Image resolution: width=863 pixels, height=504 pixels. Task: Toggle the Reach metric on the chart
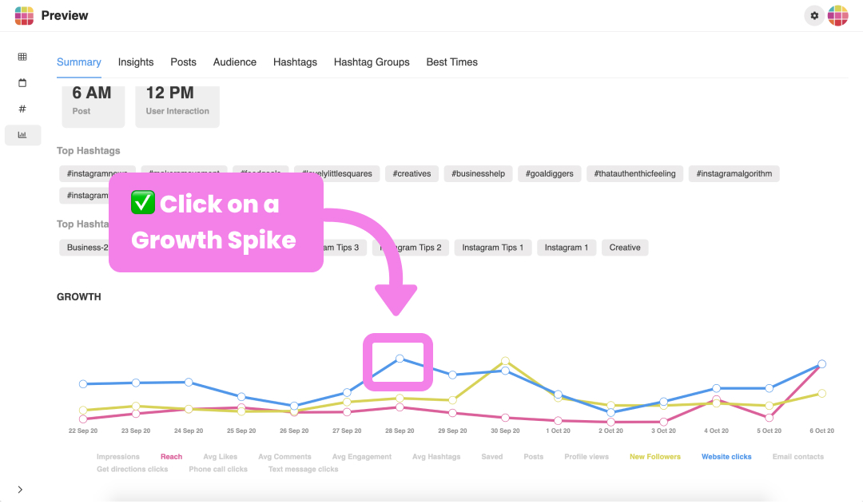click(x=171, y=457)
